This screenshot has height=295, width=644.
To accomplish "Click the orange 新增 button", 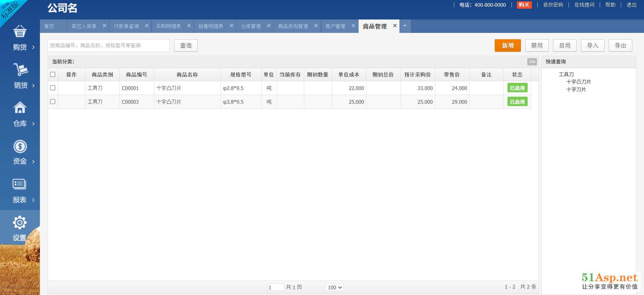I will coord(507,46).
